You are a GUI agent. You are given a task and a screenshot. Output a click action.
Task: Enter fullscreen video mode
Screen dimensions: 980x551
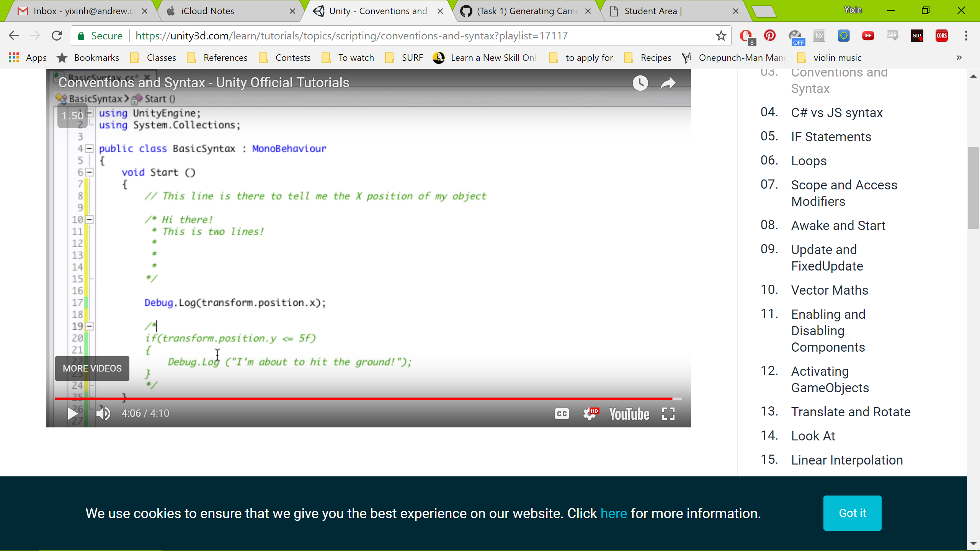click(x=668, y=414)
